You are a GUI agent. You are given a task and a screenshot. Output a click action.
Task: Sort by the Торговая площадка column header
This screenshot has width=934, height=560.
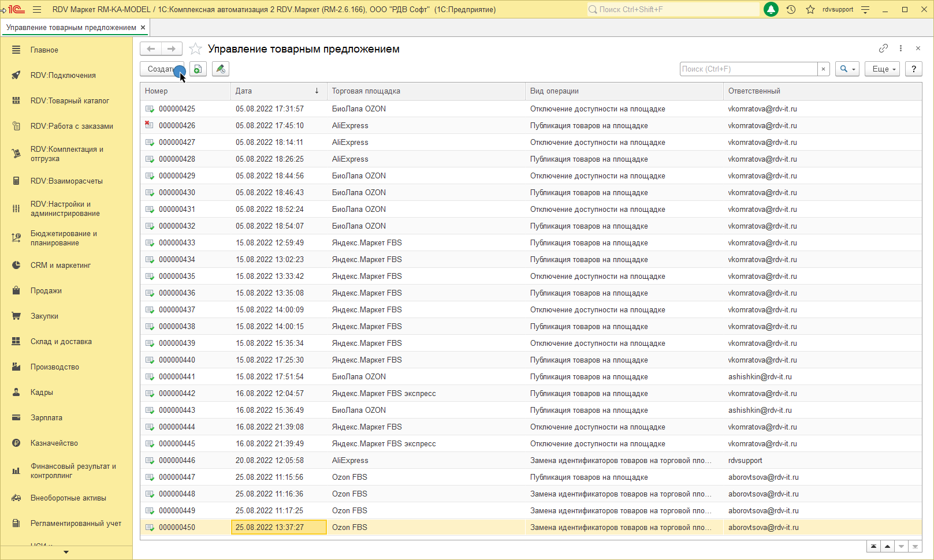pos(366,91)
